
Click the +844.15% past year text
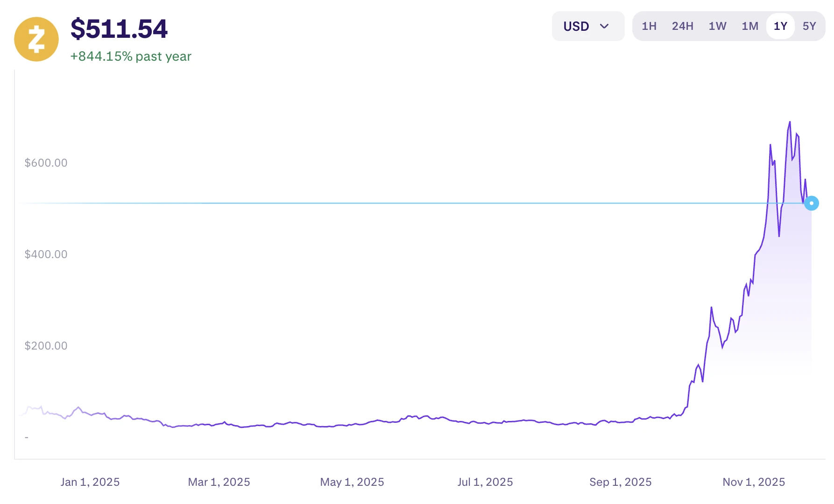(x=131, y=56)
